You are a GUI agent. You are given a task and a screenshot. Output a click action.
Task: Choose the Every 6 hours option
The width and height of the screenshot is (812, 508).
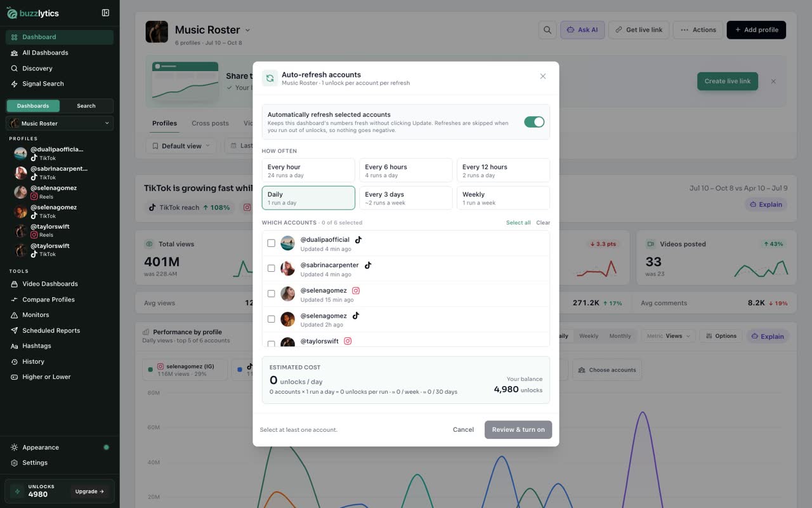click(x=406, y=170)
